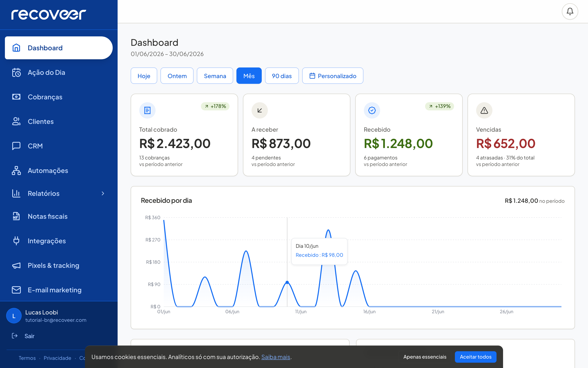Image resolution: width=588 pixels, height=368 pixels.
Task: Click the Vencidas warning triangle icon
Action: coord(484,110)
